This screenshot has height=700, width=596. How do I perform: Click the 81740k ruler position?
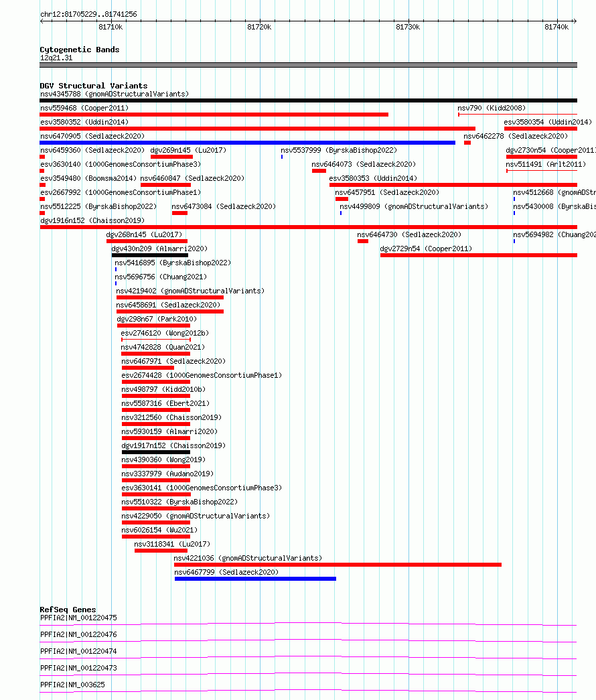click(556, 27)
